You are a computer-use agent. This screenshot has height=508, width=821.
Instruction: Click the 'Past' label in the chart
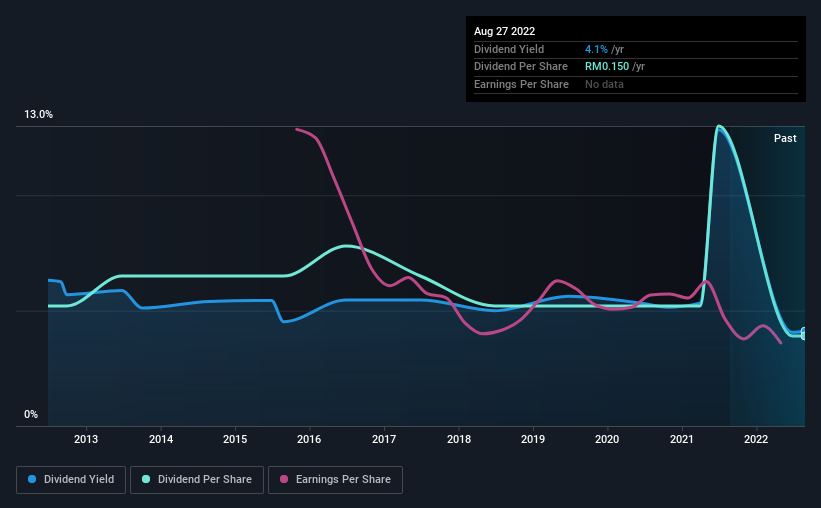click(785, 138)
